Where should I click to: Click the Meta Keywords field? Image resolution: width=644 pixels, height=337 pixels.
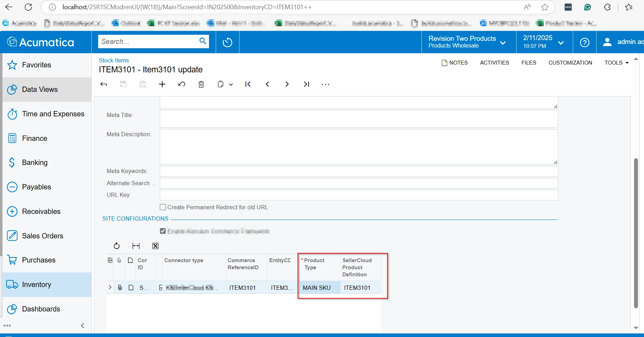pyautogui.click(x=359, y=171)
